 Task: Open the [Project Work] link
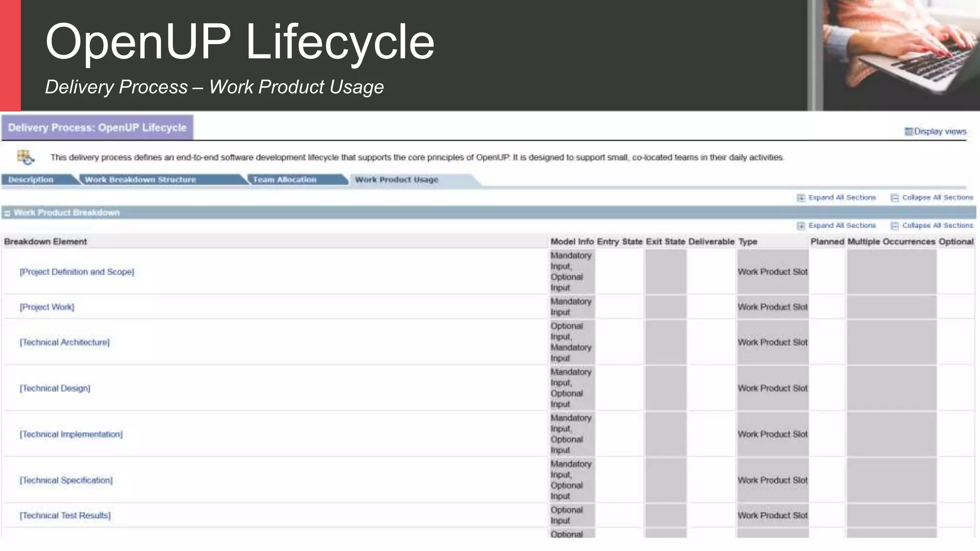[47, 307]
